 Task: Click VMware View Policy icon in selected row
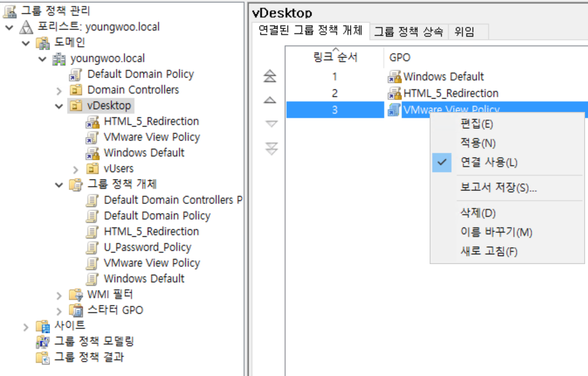click(x=394, y=110)
